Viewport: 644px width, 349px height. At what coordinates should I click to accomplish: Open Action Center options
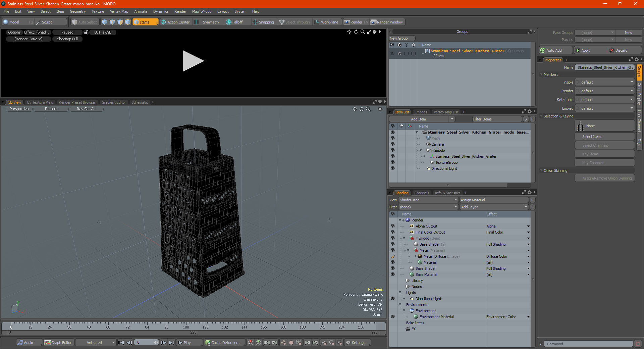click(175, 22)
